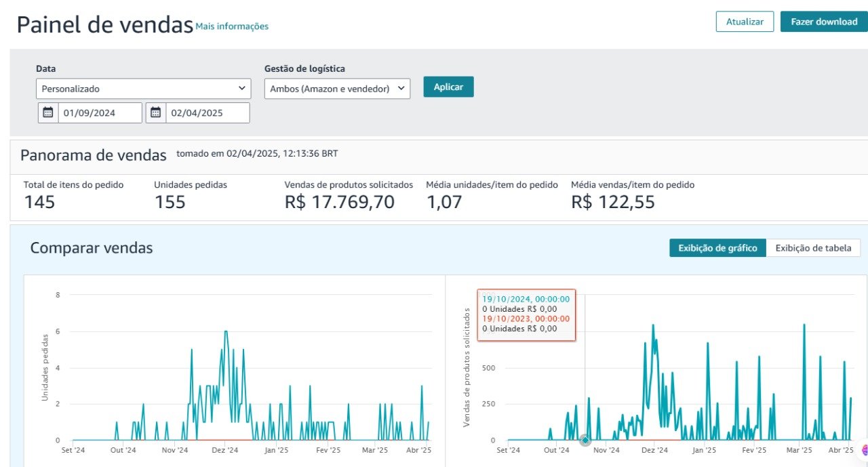Select the Total de itens do pedido value 145

39,202
